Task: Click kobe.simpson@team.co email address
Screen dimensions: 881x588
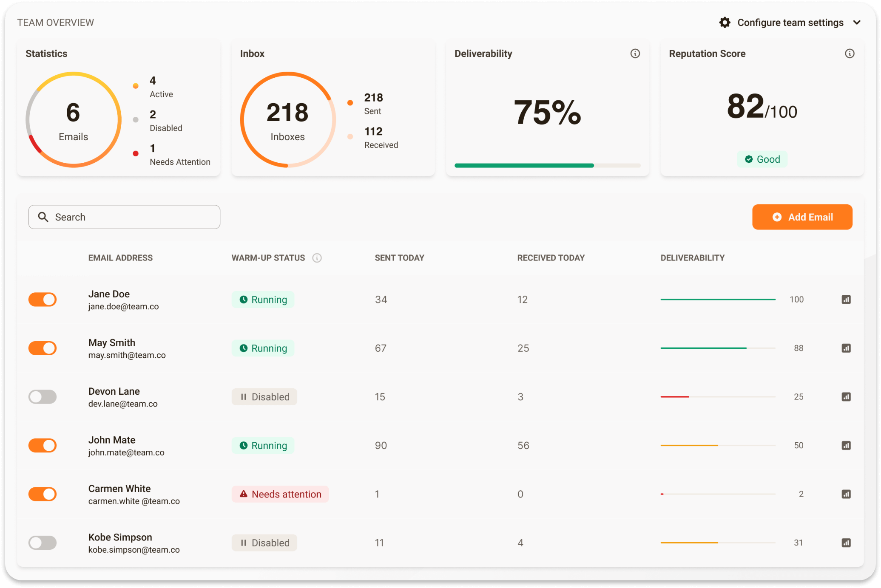Action: pyautogui.click(x=134, y=550)
